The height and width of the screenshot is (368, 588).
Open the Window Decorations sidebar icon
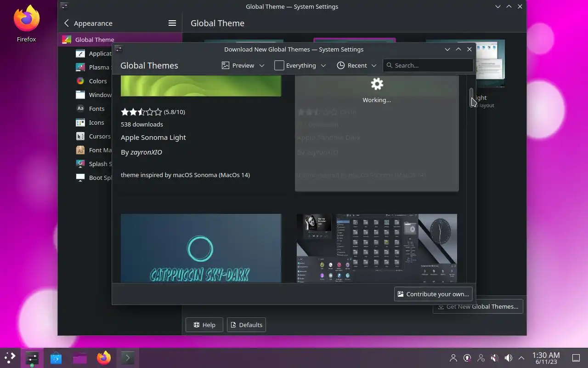[80, 95]
